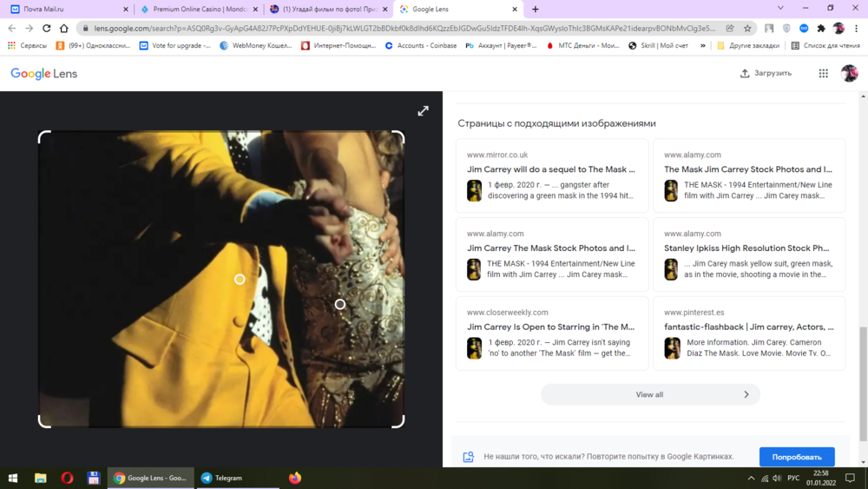
Task: Switch the РУС keyboard language
Action: point(794,478)
